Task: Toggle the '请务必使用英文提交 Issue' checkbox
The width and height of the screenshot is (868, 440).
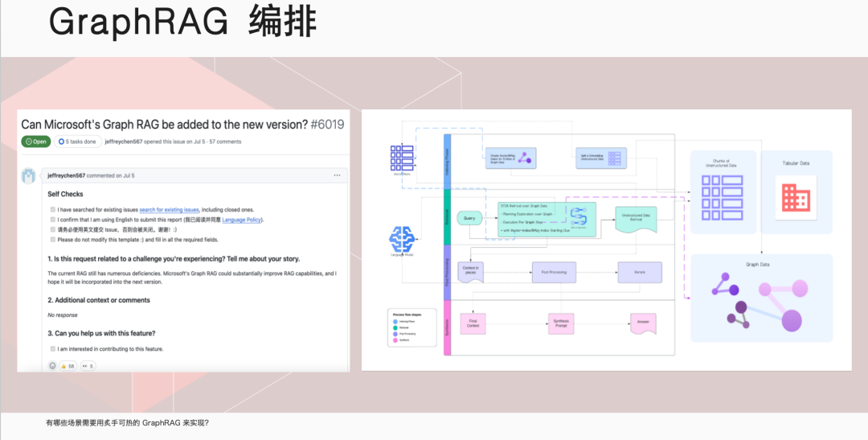Action: [x=52, y=229]
